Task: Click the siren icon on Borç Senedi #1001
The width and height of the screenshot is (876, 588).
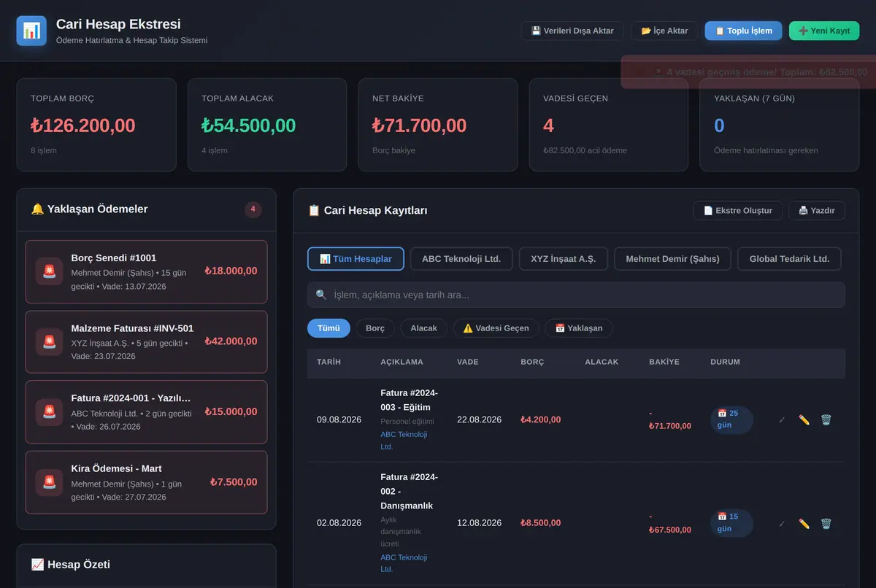Action: pyautogui.click(x=49, y=271)
